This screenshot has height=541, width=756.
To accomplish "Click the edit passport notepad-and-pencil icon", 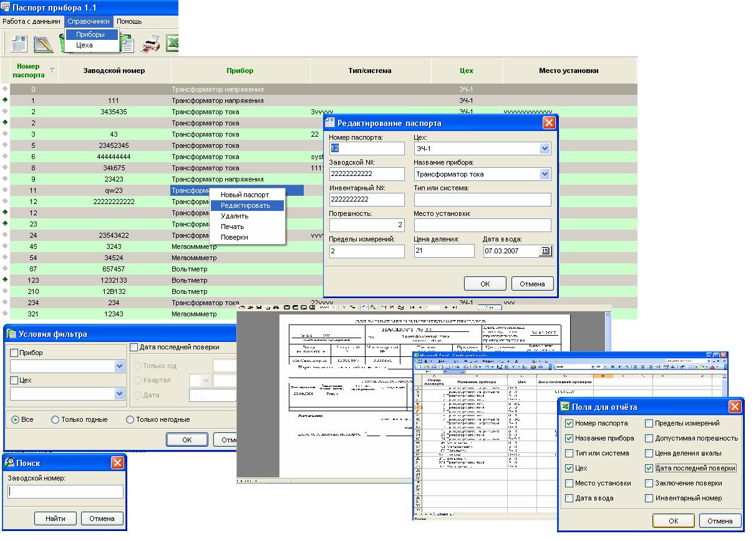I will tap(42, 44).
